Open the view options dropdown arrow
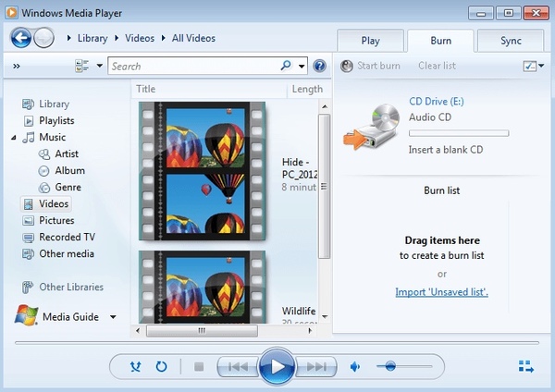Screen dimensions: 555x392 [100, 66]
